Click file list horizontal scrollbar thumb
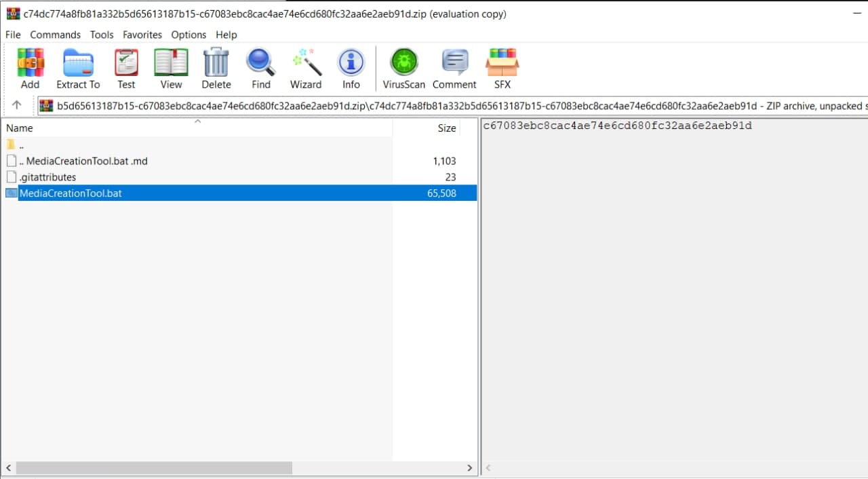The width and height of the screenshot is (868, 479). (x=154, y=468)
